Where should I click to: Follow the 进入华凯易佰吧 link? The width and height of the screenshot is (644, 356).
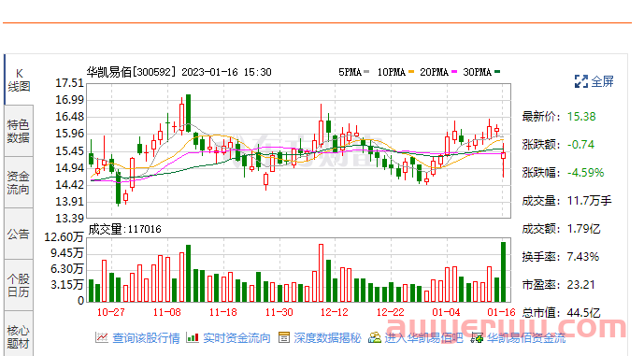click(423, 338)
